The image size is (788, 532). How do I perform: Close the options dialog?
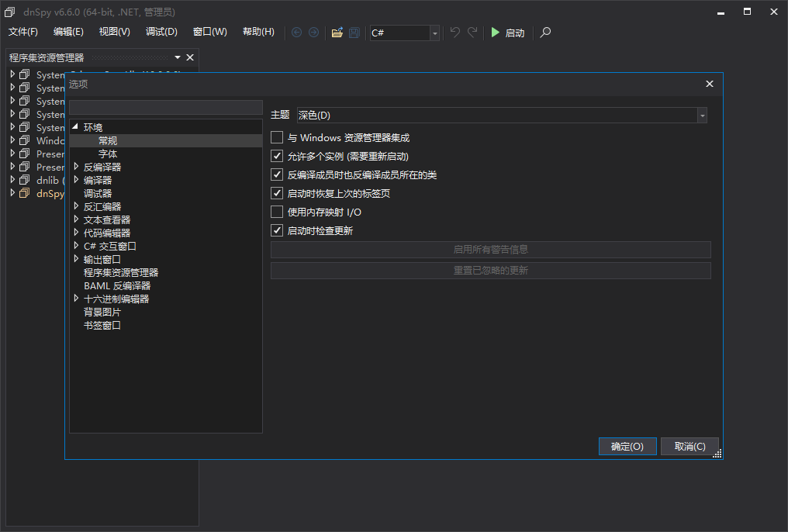(709, 84)
